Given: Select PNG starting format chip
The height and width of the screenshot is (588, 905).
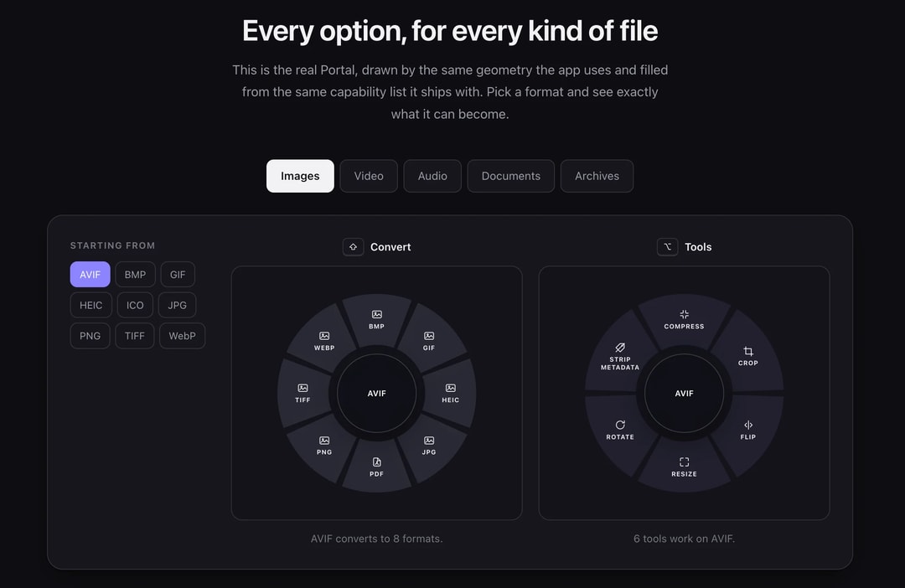Looking at the screenshot, I should click(x=90, y=336).
